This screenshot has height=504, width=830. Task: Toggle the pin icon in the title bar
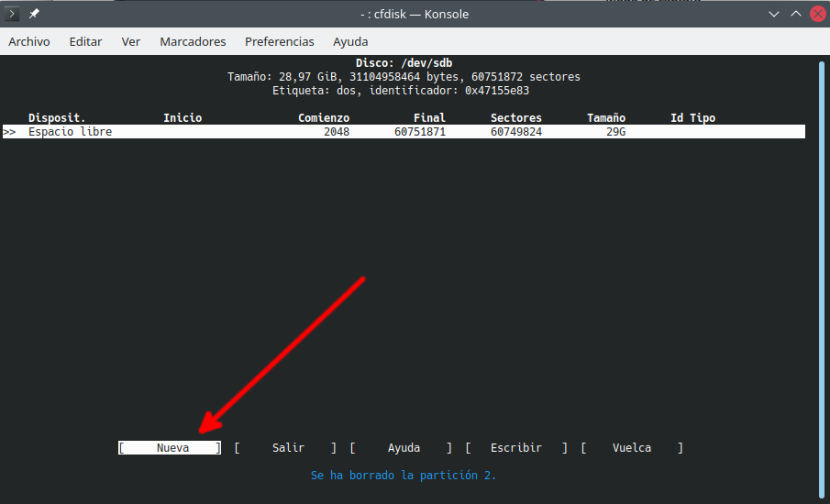[34, 14]
